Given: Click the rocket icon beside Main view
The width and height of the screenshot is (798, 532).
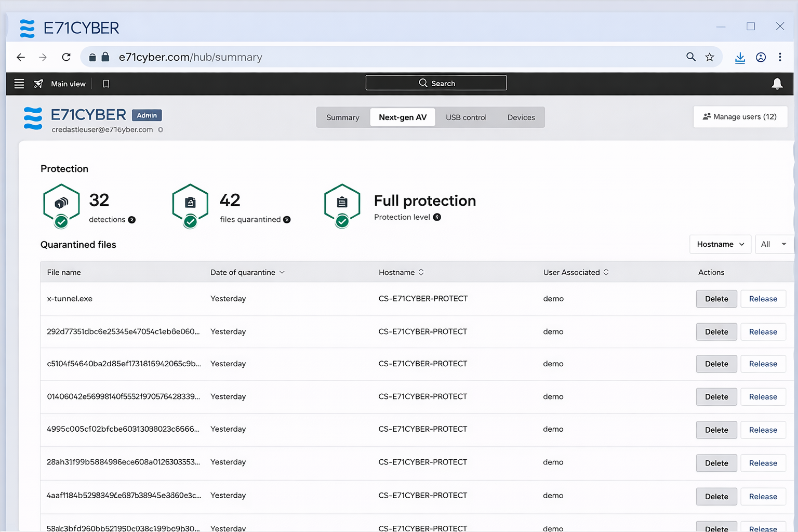Looking at the screenshot, I should (38, 84).
